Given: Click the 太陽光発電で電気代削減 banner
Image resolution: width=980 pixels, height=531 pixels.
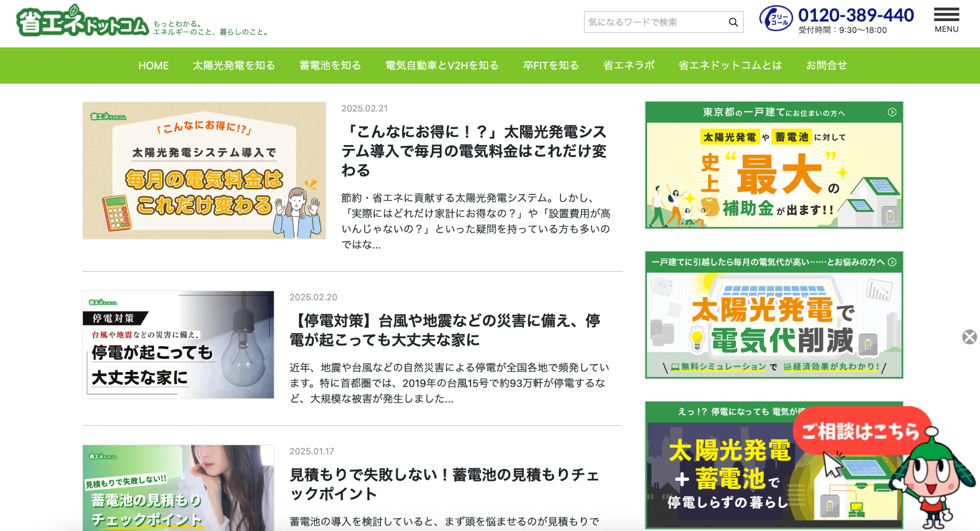Looking at the screenshot, I should (774, 325).
